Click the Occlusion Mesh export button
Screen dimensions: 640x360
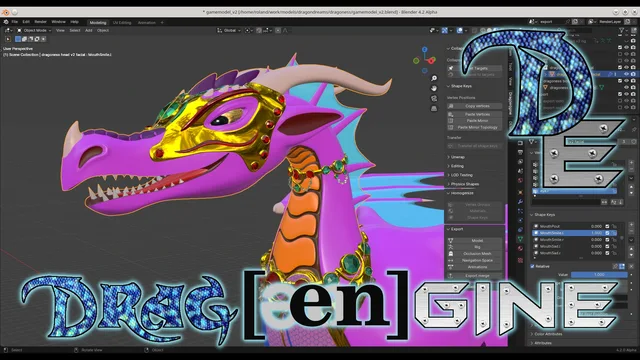coord(475,254)
